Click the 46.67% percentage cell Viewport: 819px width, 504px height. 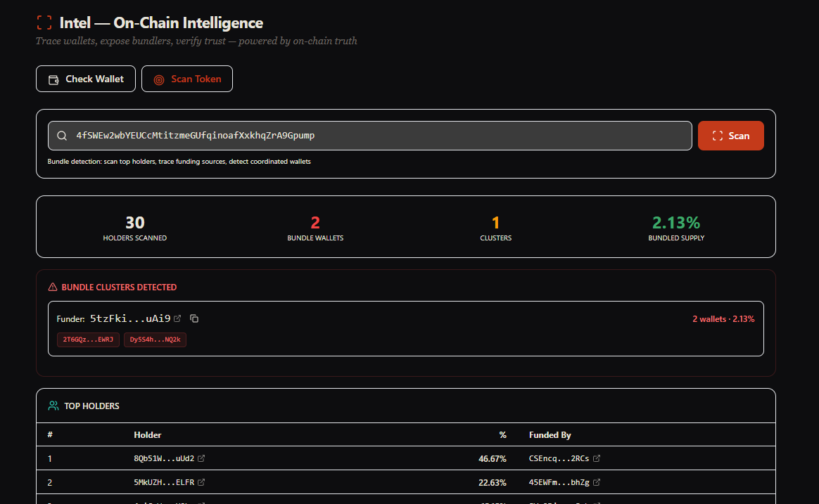[x=492, y=458]
